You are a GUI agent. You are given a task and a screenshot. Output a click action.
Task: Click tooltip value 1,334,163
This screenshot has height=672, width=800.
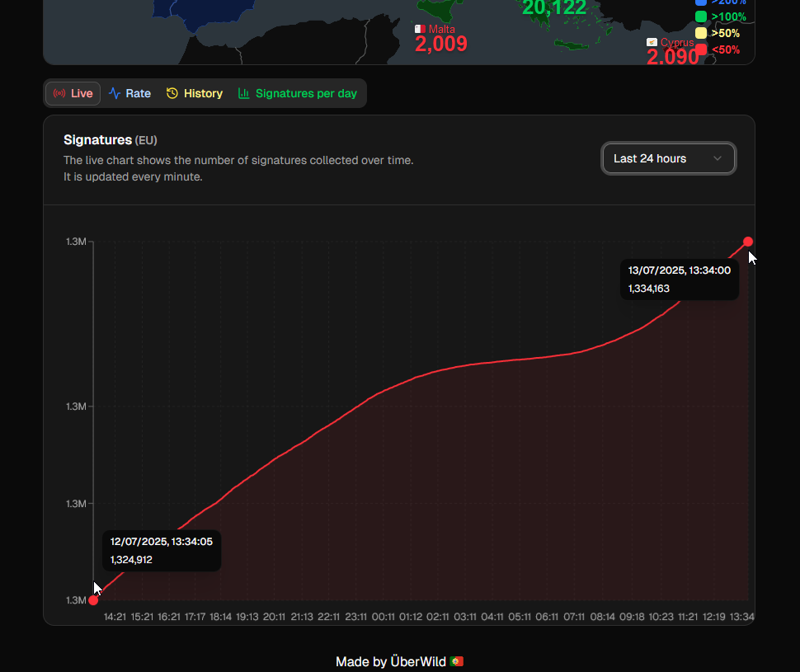click(648, 289)
